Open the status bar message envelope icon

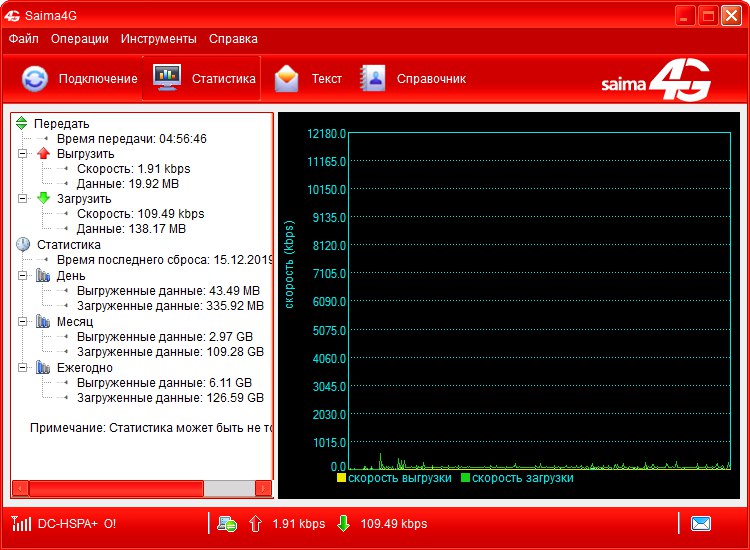pyautogui.click(x=701, y=524)
